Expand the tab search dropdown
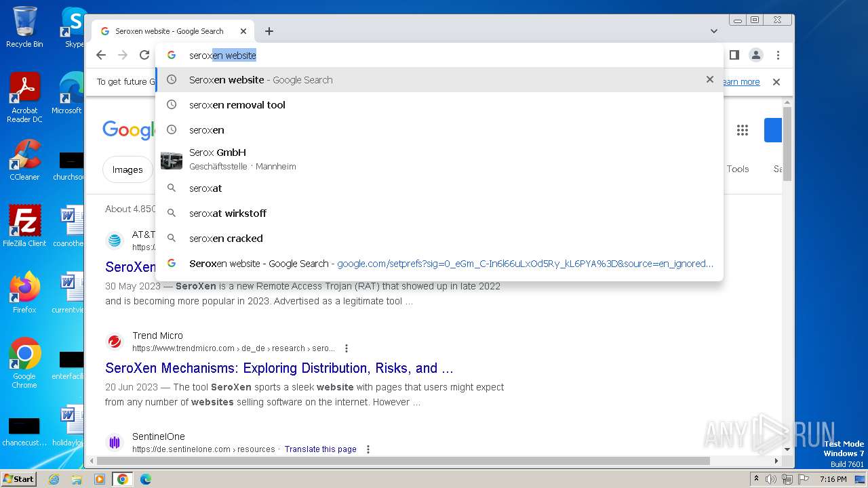 [x=714, y=31]
